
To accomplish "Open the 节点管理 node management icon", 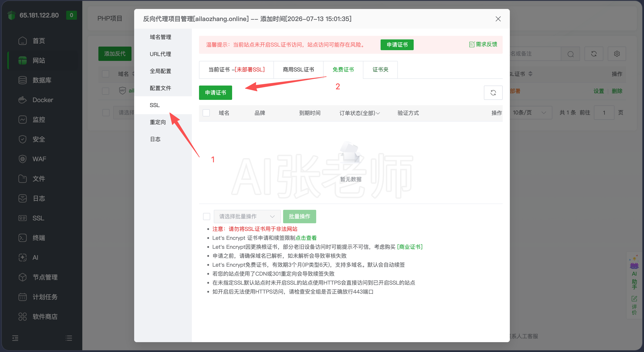I will pos(23,277).
